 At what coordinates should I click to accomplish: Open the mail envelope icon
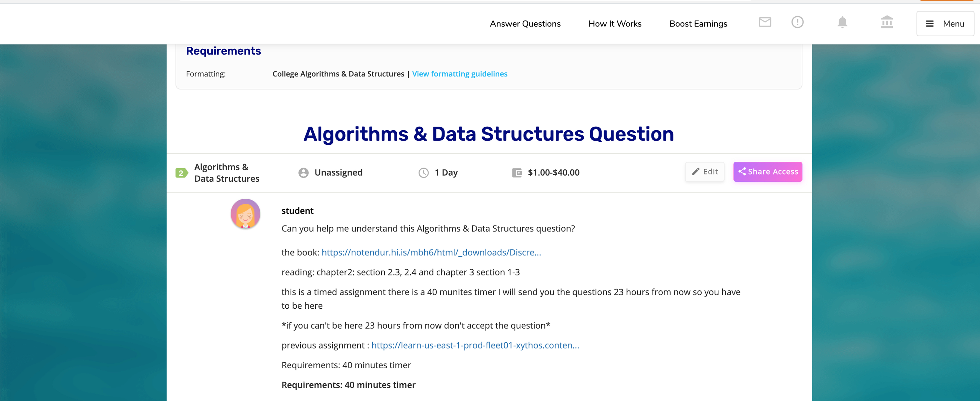pos(765,22)
